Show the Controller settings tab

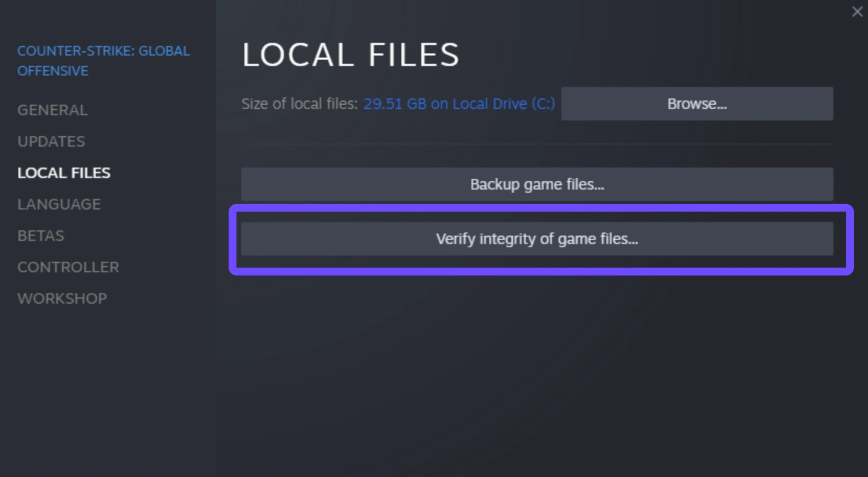68,267
